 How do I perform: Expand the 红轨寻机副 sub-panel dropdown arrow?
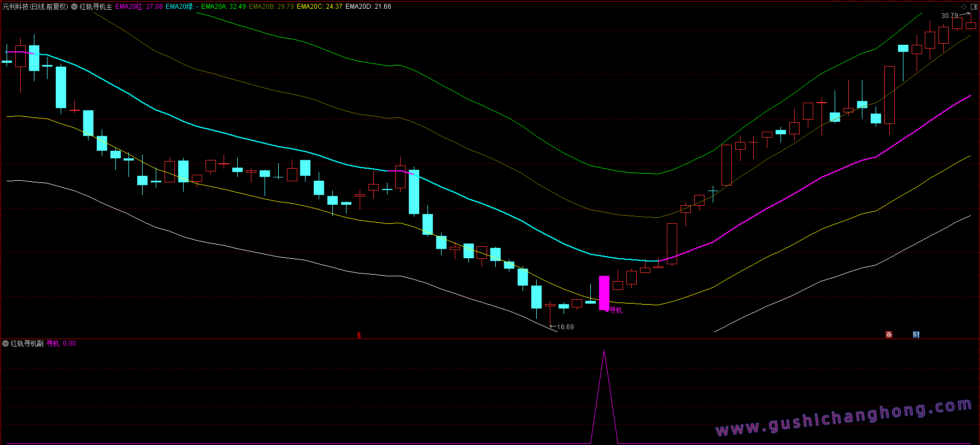coord(5,343)
